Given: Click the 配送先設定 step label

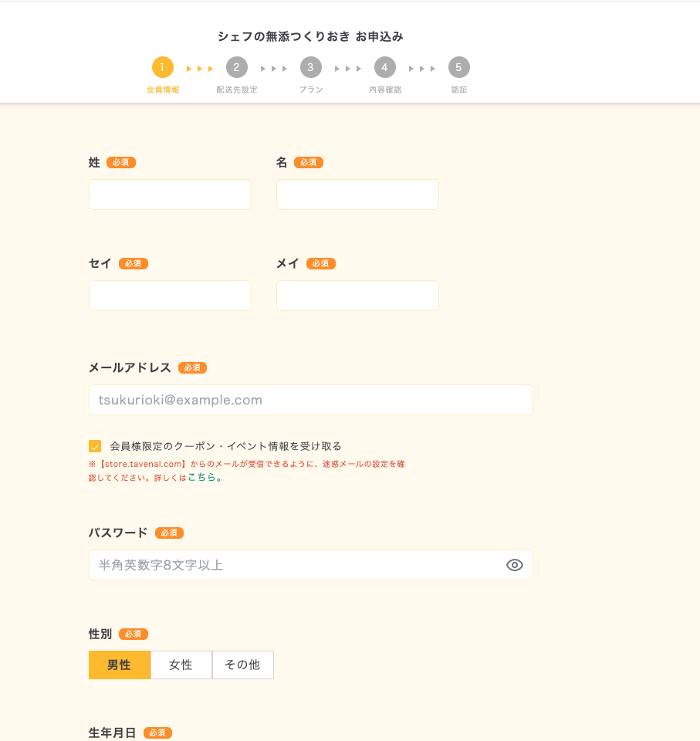Looking at the screenshot, I should click(x=237, y=90).
